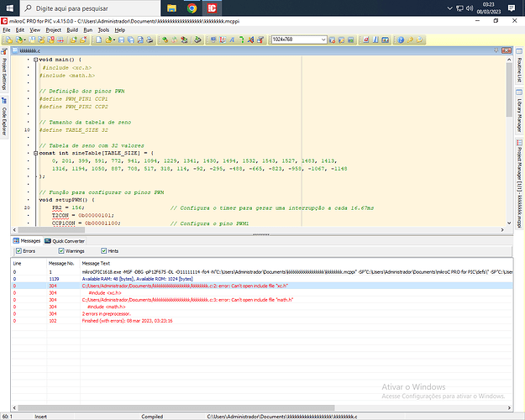Open the Code Explorer side panel
525x420 pixels.
(x=5, y=115)
